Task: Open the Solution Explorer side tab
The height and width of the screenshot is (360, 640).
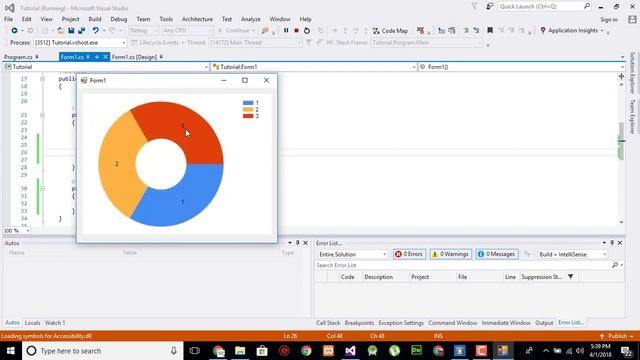Action: (x=632, y=73)
